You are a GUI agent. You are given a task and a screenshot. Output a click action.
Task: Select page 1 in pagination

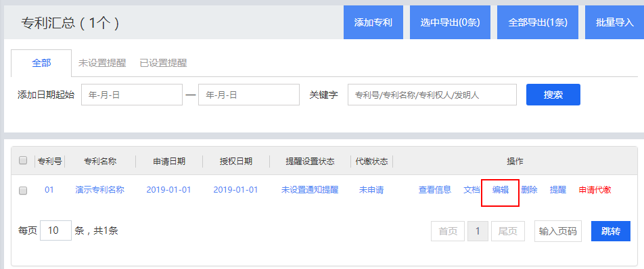tap(478, 231)
